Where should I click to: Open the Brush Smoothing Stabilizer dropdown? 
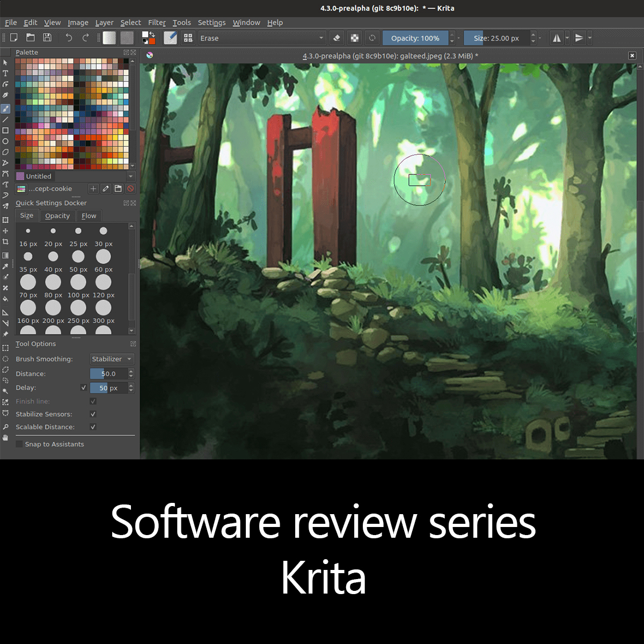tap(112, 358)
